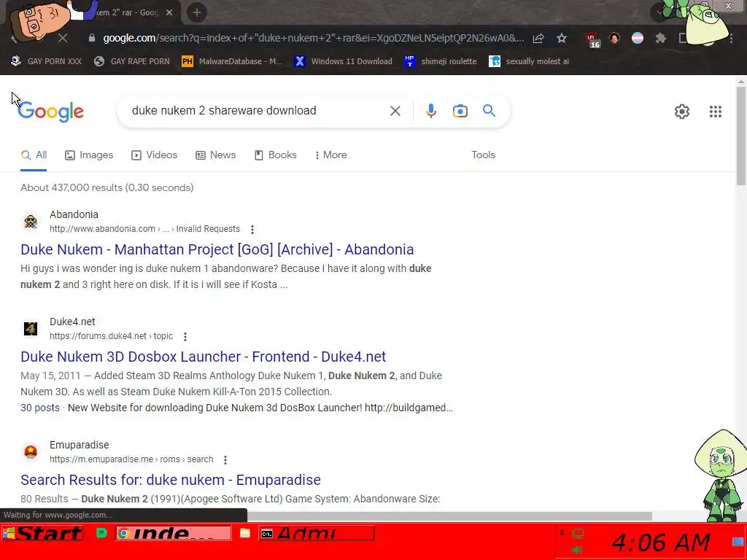This screenshot has width=747, height=560.
Task: Open uBlock extension showing 16
Action: pyautogui.click(x=592, y=39)
